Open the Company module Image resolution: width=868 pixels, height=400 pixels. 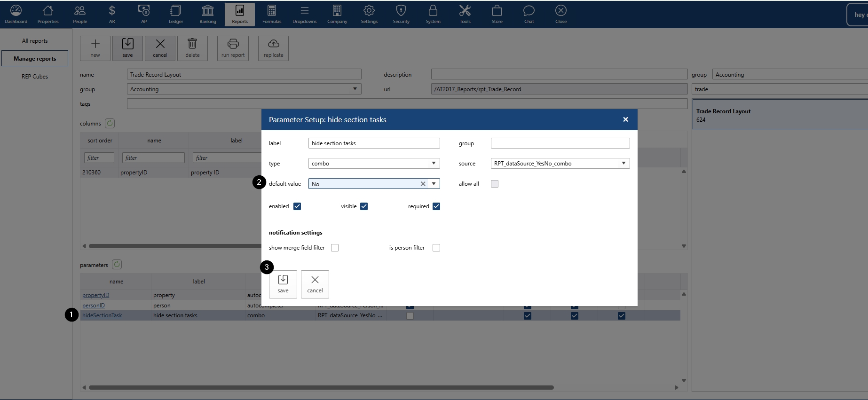[x=337, y=15]
